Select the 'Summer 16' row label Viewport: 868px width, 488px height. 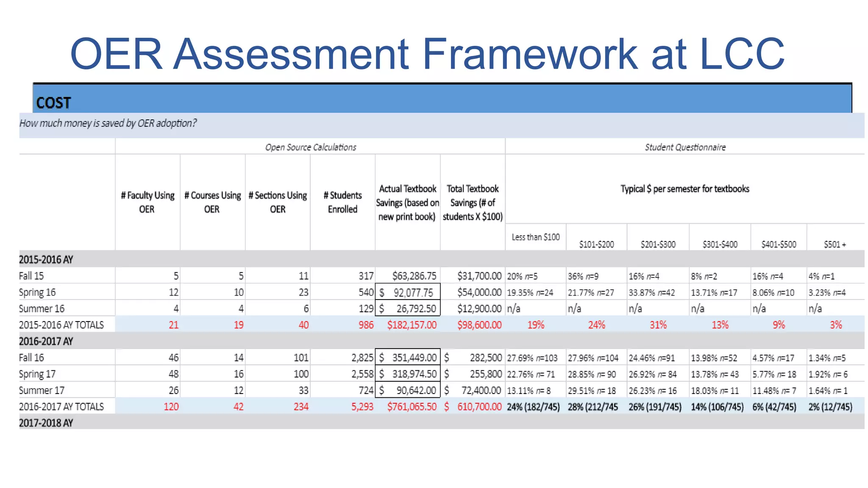coord(42,308)
